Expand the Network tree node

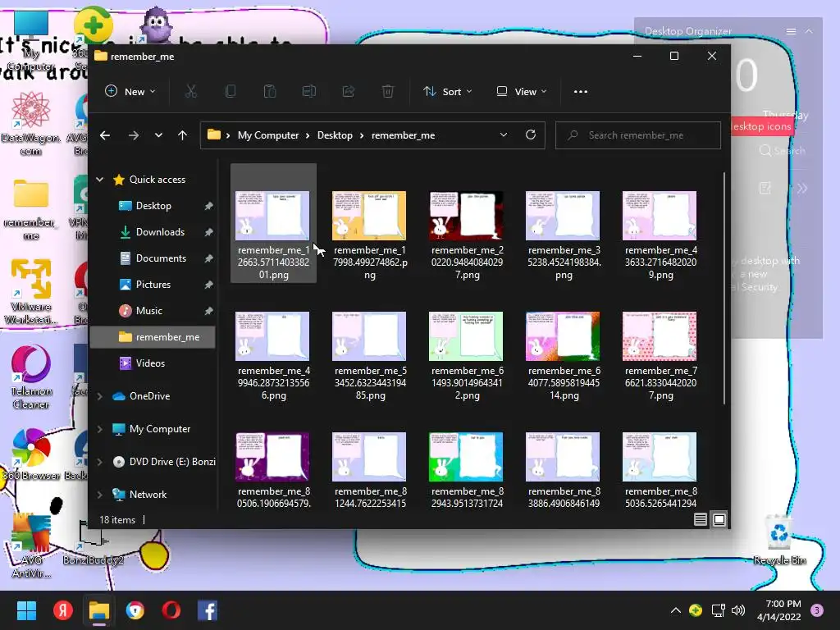tap(99, 495)
